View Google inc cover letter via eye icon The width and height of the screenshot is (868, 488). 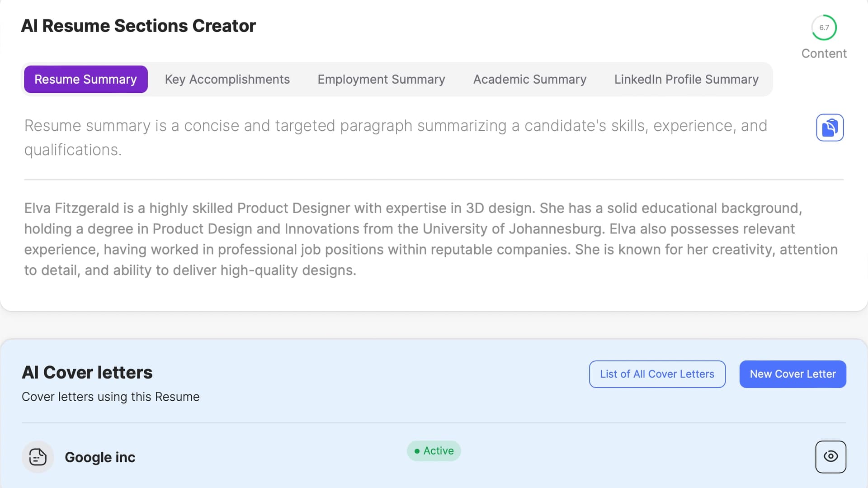pos(830,457)
